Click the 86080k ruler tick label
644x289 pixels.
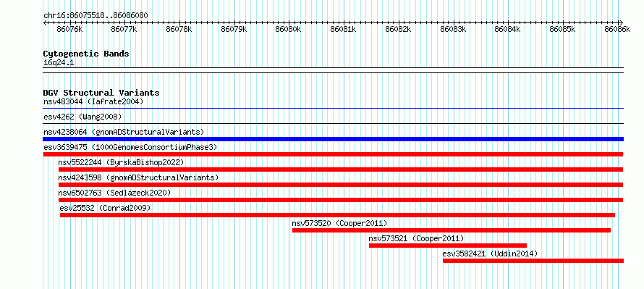(x=289, y=29)
